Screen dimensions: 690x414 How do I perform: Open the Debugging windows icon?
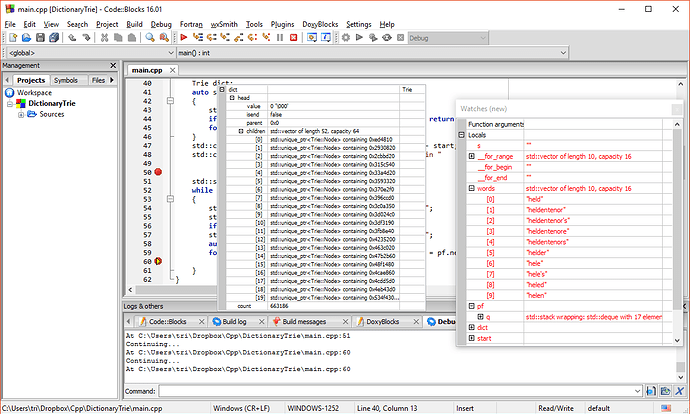[312, 38]
